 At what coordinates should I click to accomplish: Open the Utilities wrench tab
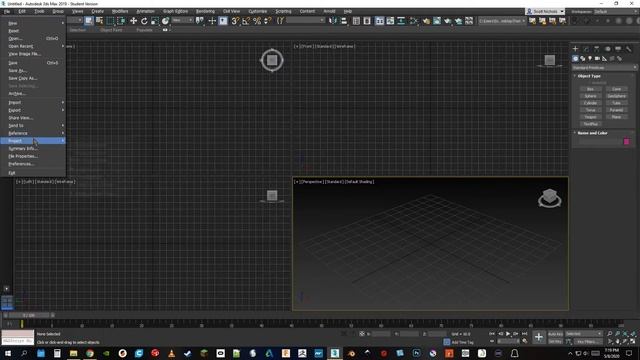[x=629, y=49]
